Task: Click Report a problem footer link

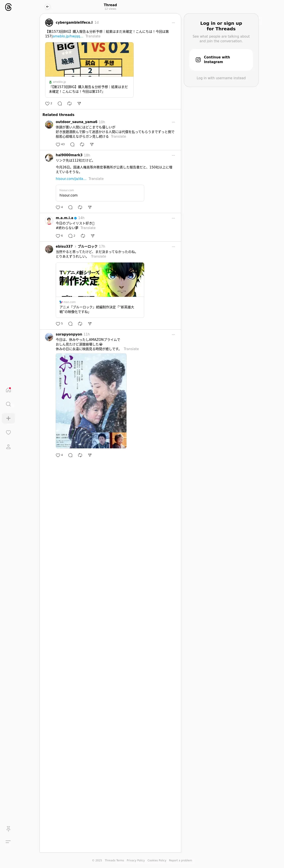Action: pos(180,860)
